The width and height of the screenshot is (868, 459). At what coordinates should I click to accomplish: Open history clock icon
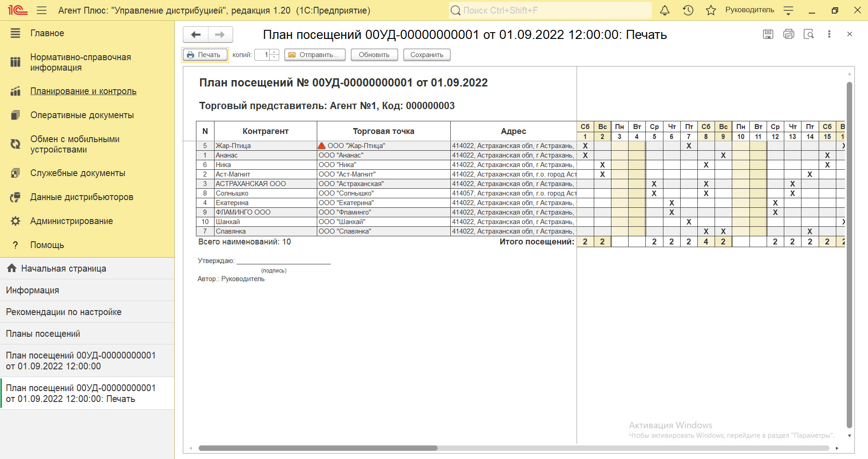[x=688, y=10]
